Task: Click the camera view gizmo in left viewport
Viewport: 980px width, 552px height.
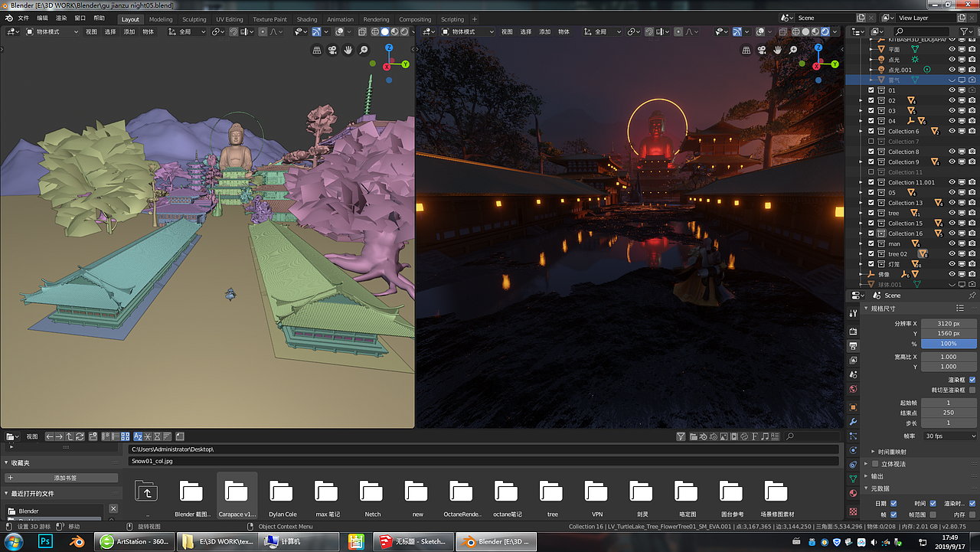Action: [333, 50]
